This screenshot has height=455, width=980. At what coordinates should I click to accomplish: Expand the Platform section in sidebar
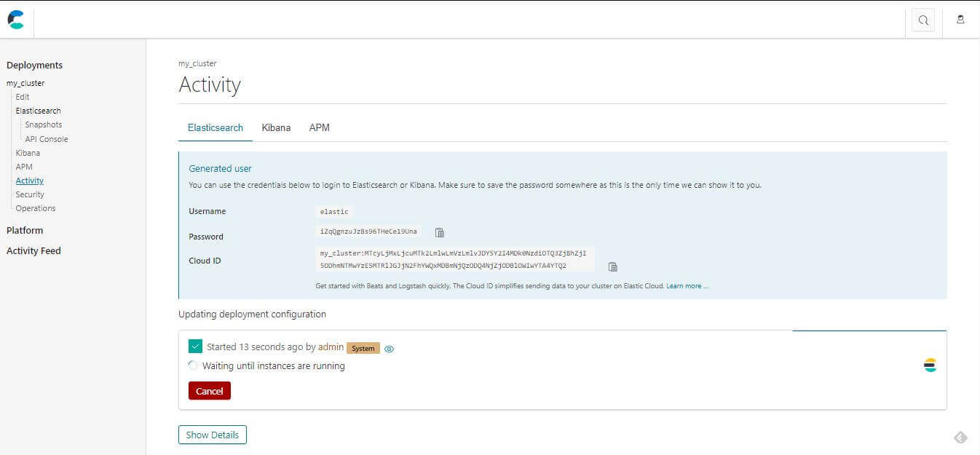pyautogui.click(x=25, y=230)
